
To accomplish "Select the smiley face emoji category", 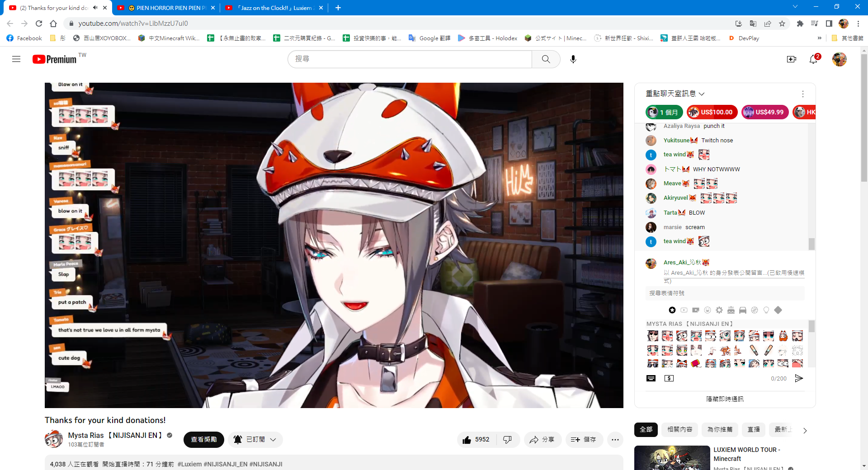I will 708,310.
